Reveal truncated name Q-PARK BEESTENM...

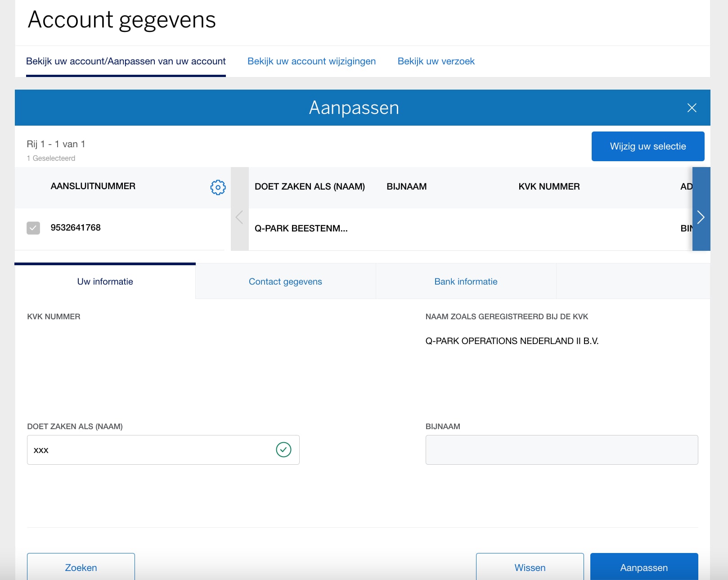click(x=301, y=228)
